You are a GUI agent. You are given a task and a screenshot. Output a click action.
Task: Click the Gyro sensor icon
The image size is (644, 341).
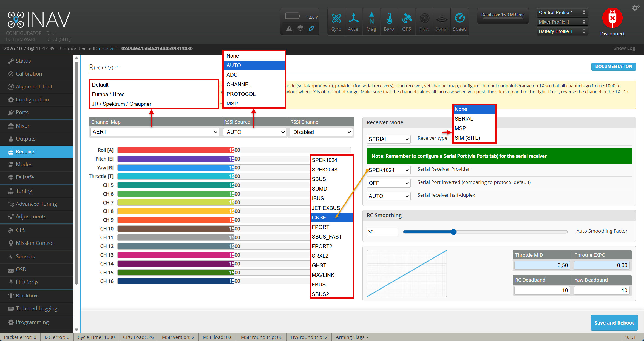tap(336, 19)
